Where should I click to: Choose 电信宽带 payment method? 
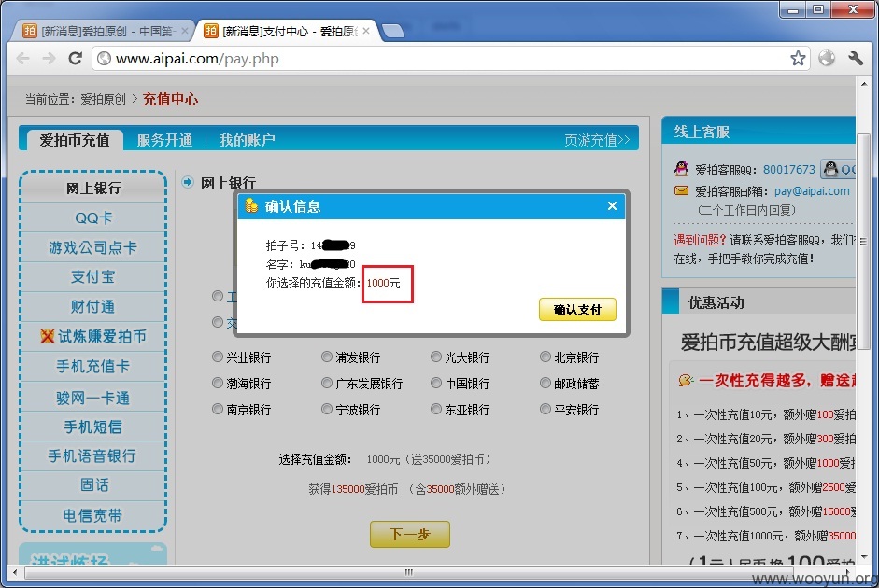(93, 515)
